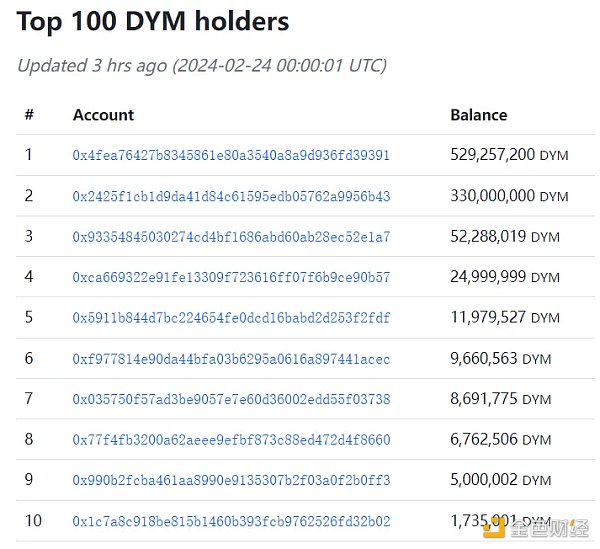Open the 0xca669322 account address

pyautogui.click(x=231, y=277)
